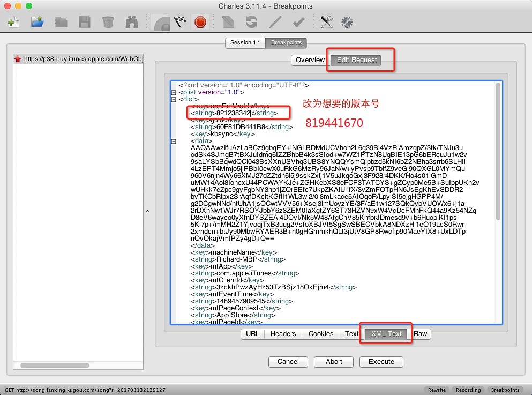Click the mtApp key line
Screen dimensions: 532x395
click(222, 266)
